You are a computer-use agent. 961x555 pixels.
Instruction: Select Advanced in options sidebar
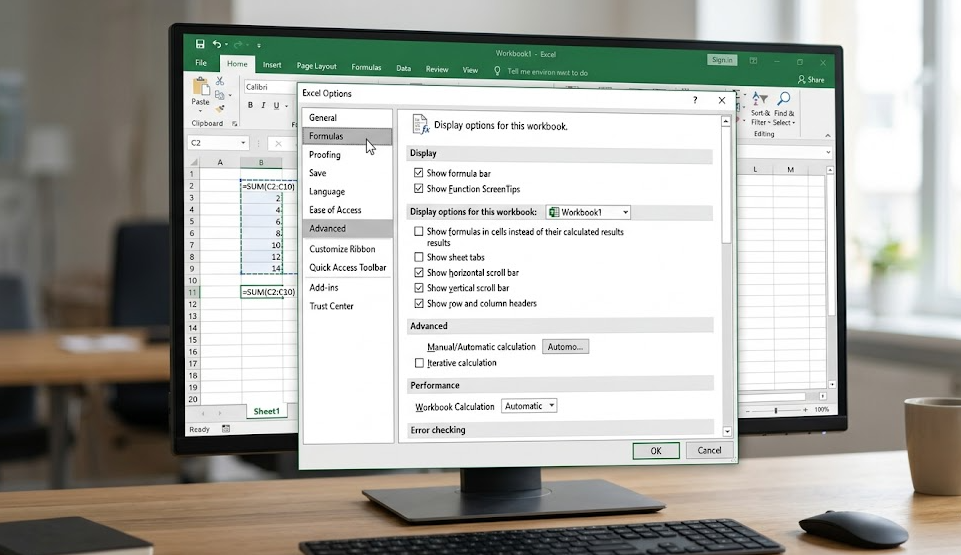347,228
